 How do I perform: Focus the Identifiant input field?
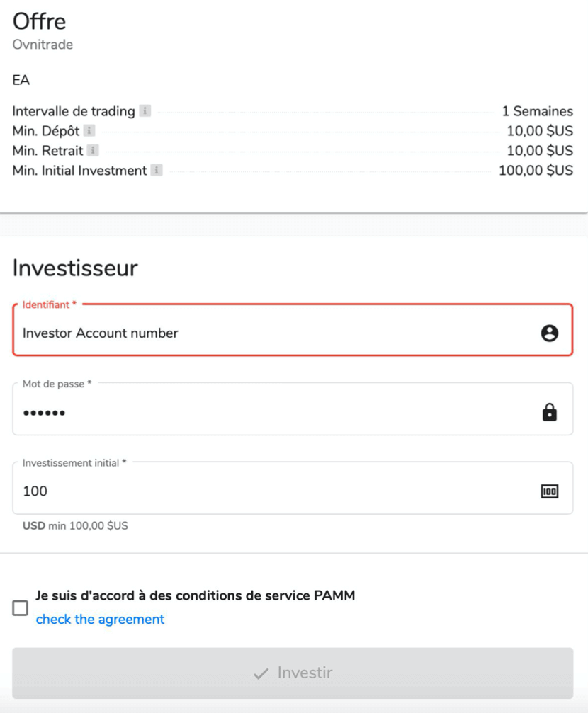[x=269, y=333]
